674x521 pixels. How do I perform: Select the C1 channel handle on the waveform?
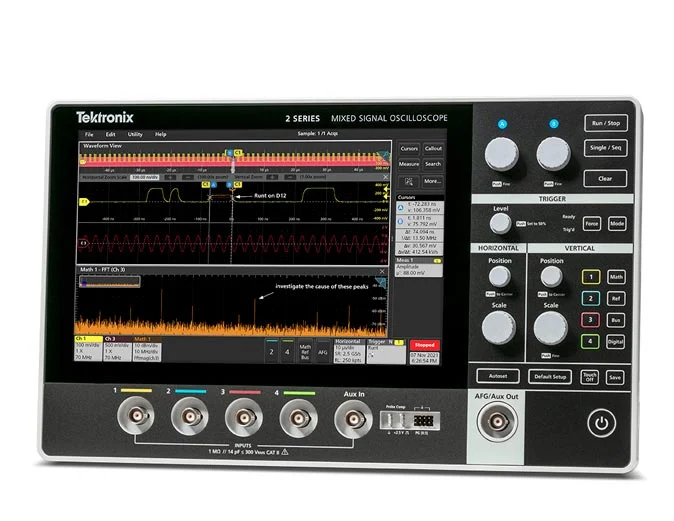tap(84, 202)
